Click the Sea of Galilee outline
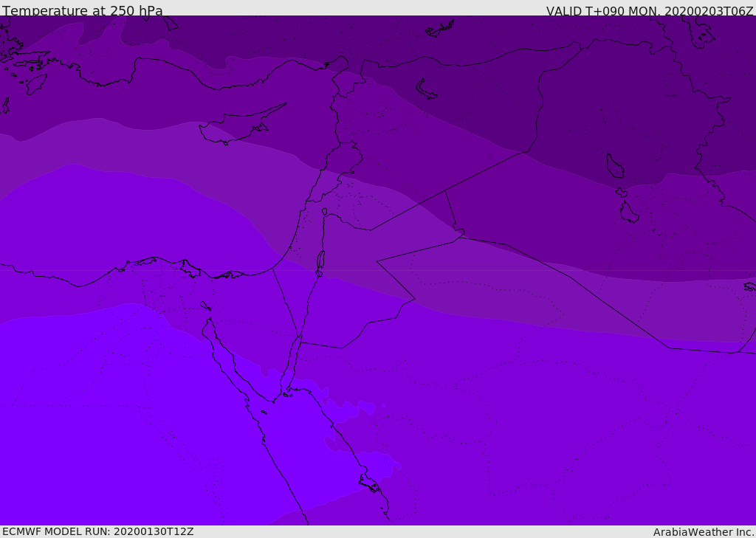Image resolution: width=756 pixels, height=538 pixels. point(325,212)
